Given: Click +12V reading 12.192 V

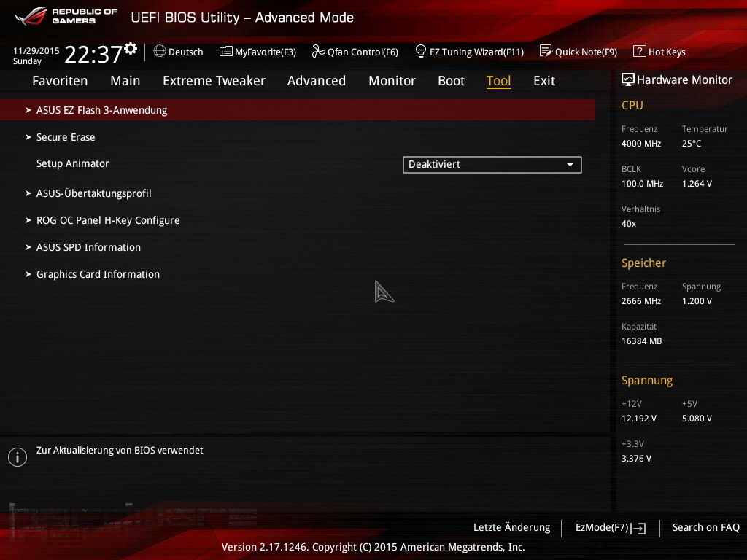Looking at the screenshot, I should (639, 418).
